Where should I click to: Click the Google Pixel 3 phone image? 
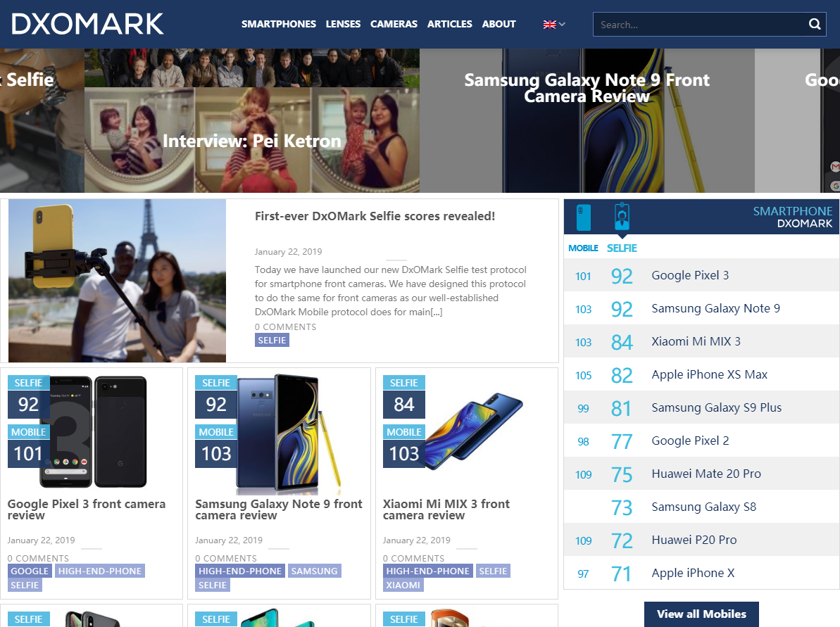click(93, 431)
